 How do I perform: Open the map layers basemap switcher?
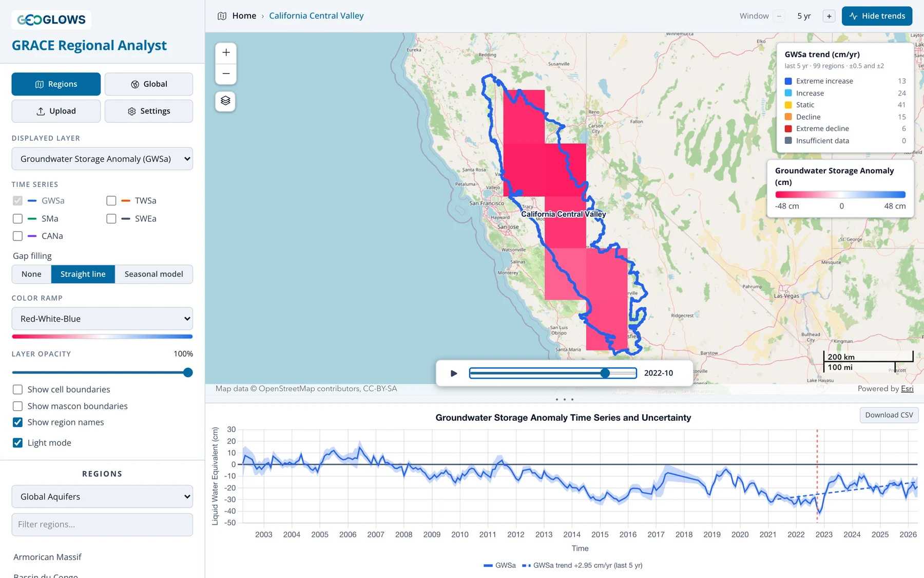225,101
